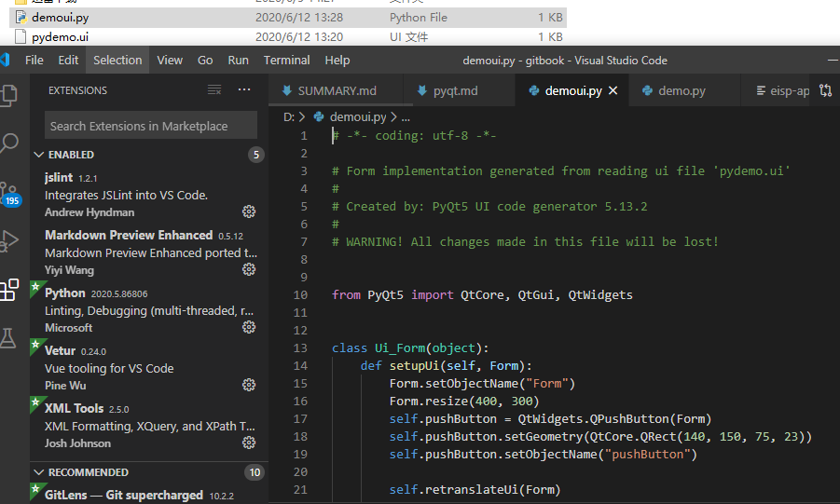Close the demoui.py editor tab
This screenshot has height=504, width=840.
click(613, 90)
